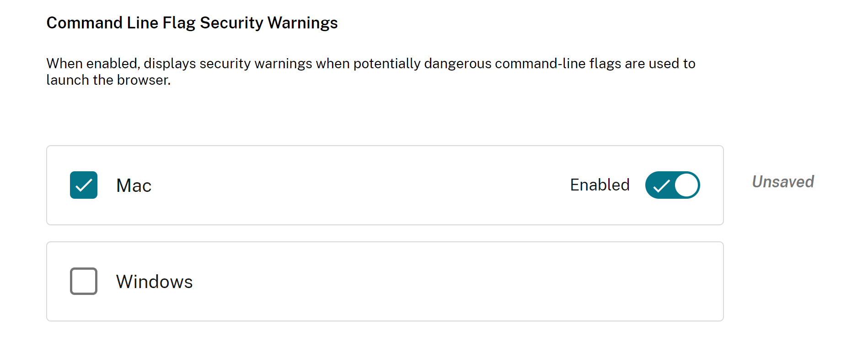Click the Command Line Flag Security Warnings heading
The height and width of the screenshot is (354, 868).
coord(192,23)
